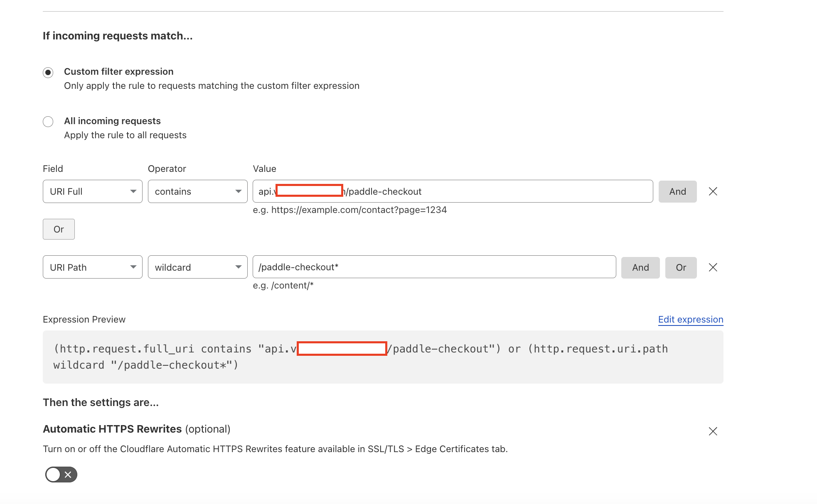Click into the URI Full value input field
This screenshot has height=504, width=817.
pos(453,191)
